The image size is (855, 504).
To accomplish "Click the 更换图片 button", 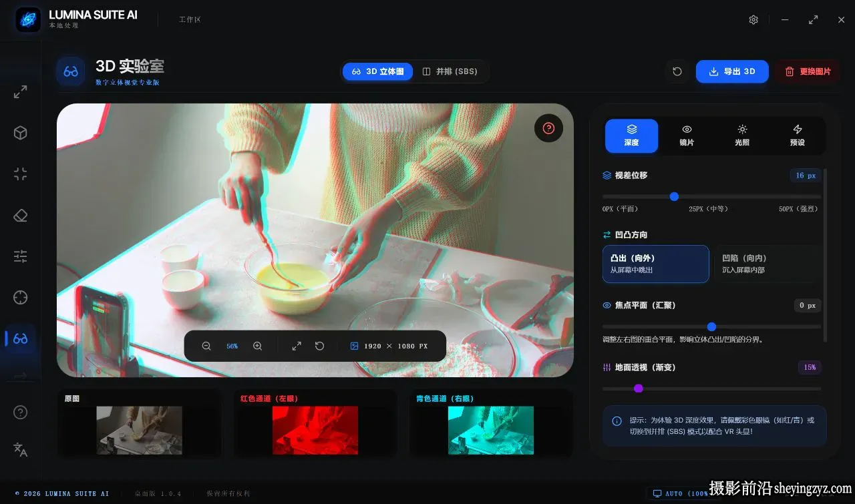I will pyautogui.click(x=808, y=71).
